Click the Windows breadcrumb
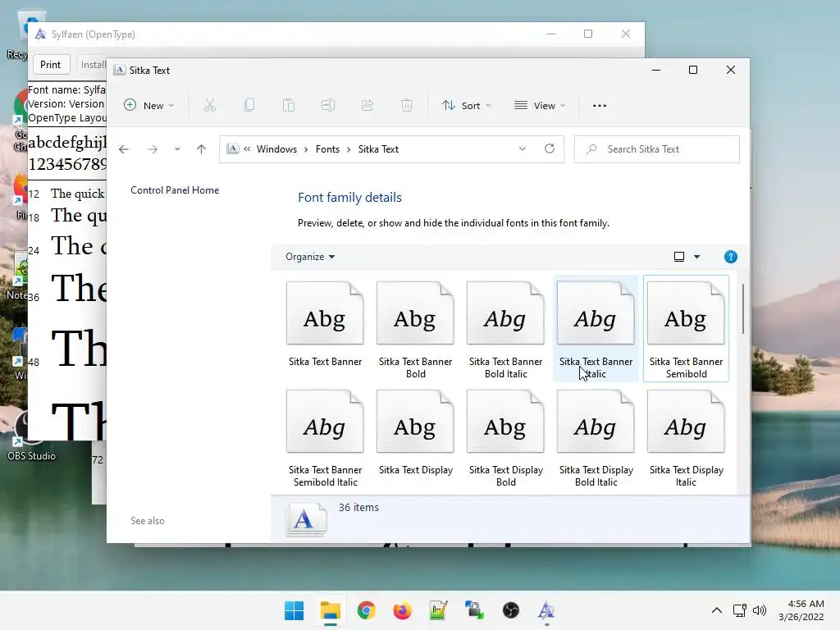The width and height of the screenshot is (840, 630). [276, 149]
